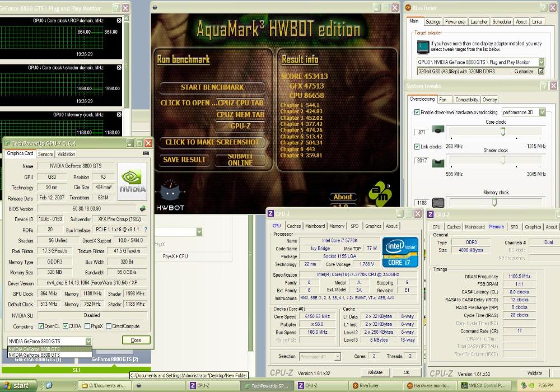Open the Processor #1 selection dropdown in CPU-Z

338,356
